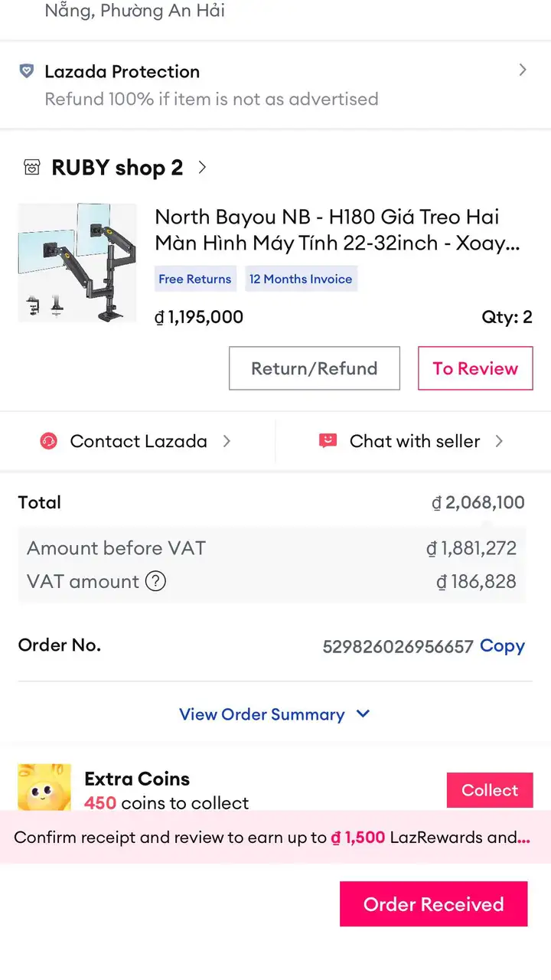This screenshot has height=980, width=551.
Task: Click the To Review button
Action: click(x=475, y=368)
